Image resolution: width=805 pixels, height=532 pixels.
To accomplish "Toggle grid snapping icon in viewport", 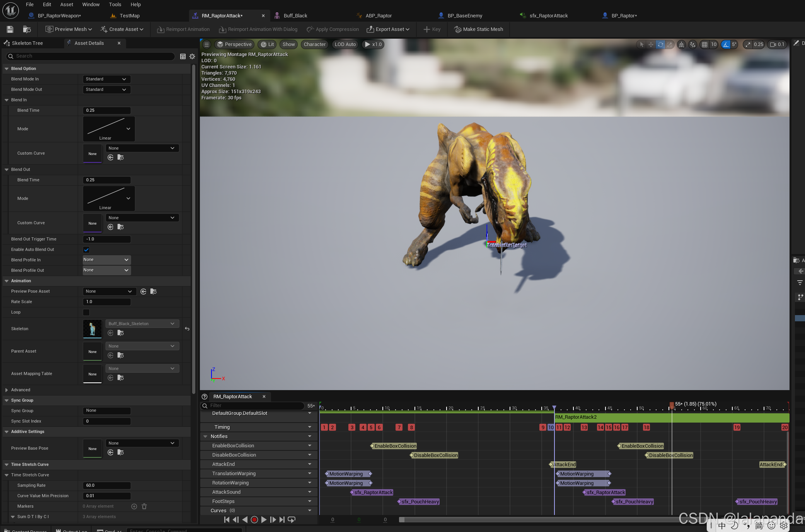I will [704, 44].
